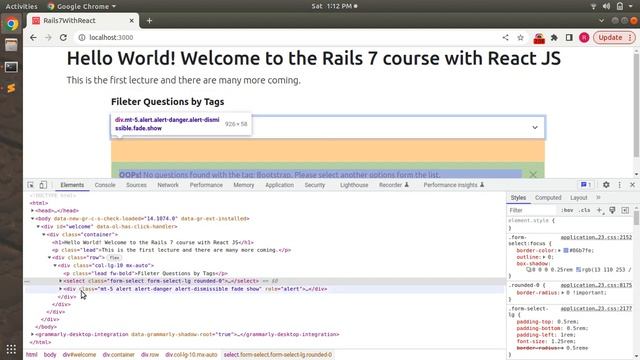Dismiss the OOPs alert with X
The image size is (640, 360).
(x=533, y=175)
